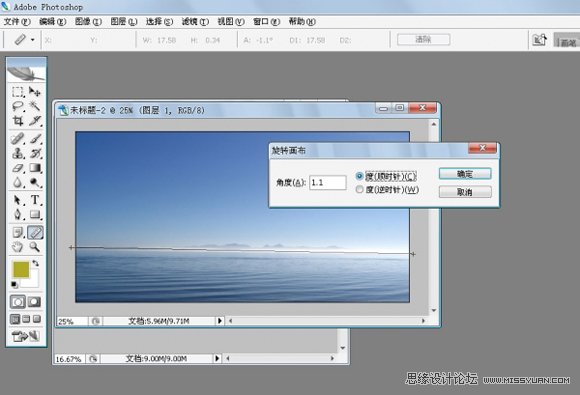Reset to default black and white colors
The width and height of the screenshot is (580, 395).
point(14,284)
